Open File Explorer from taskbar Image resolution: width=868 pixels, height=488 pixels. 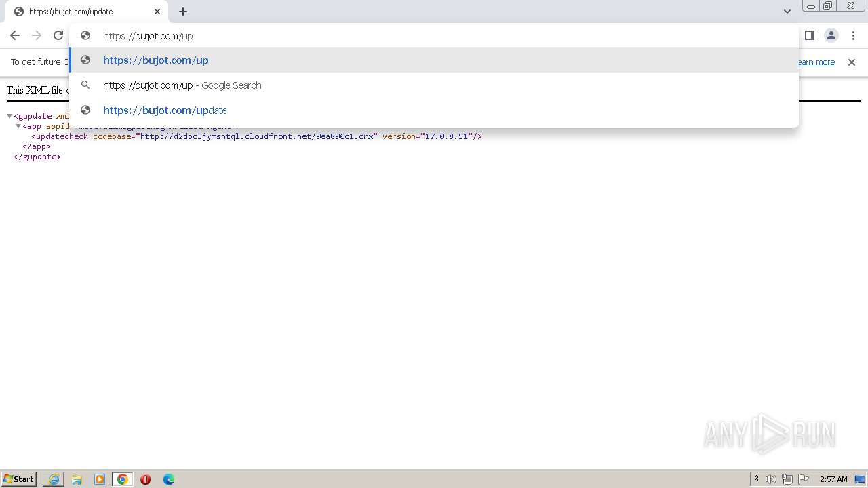coord(77,479)
